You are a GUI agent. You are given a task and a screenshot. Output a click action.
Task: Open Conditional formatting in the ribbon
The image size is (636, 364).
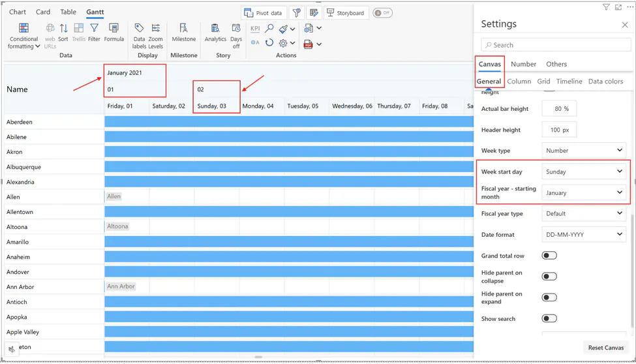click(23, 35)
